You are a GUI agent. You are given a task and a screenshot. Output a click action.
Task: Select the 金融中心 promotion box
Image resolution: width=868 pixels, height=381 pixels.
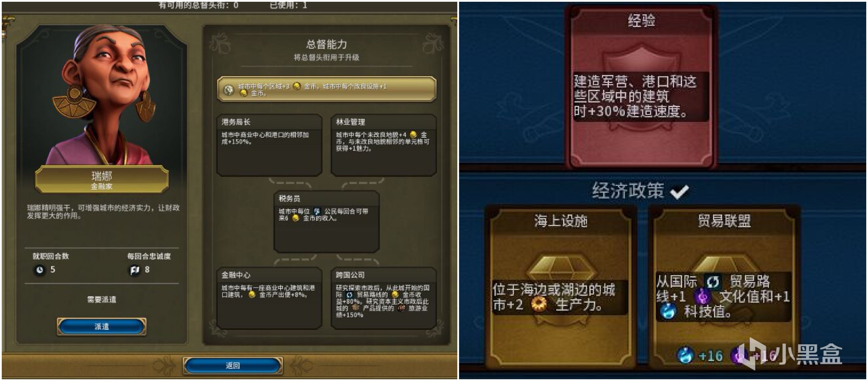269,298
